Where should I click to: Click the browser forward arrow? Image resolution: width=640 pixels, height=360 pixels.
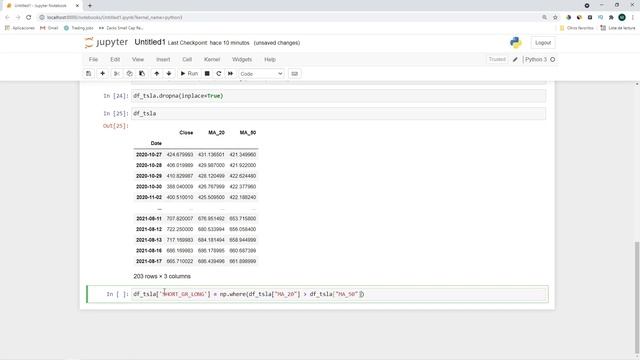tap(18, 18)
